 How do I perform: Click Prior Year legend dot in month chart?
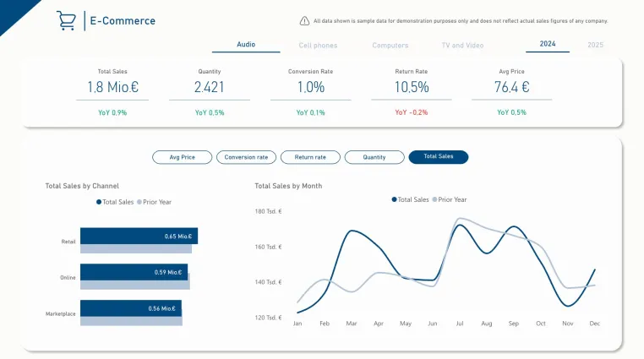pos(434,199)
